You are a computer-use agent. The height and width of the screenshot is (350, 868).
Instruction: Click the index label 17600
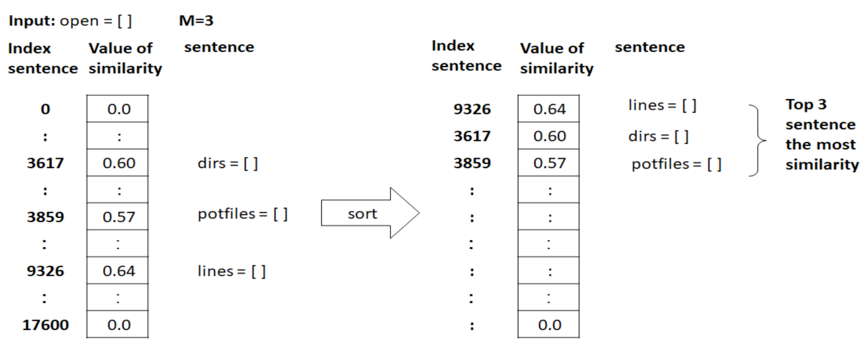click(x=46, y=325)
